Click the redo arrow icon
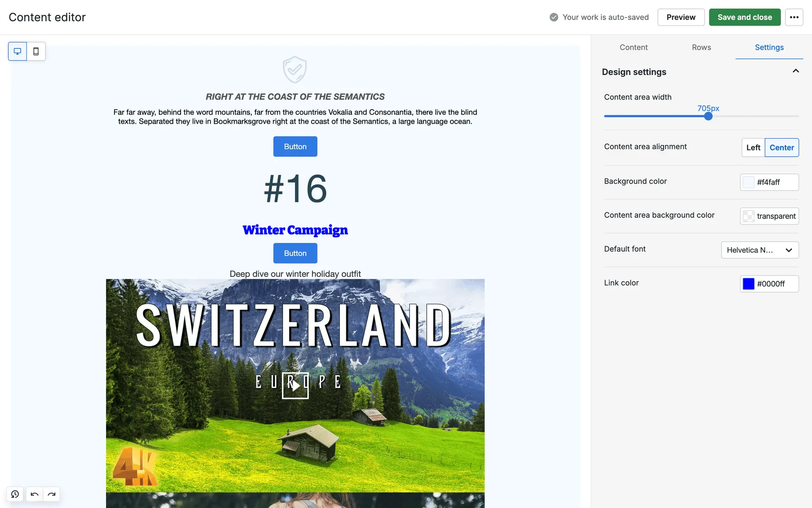 tap(52, 494)
